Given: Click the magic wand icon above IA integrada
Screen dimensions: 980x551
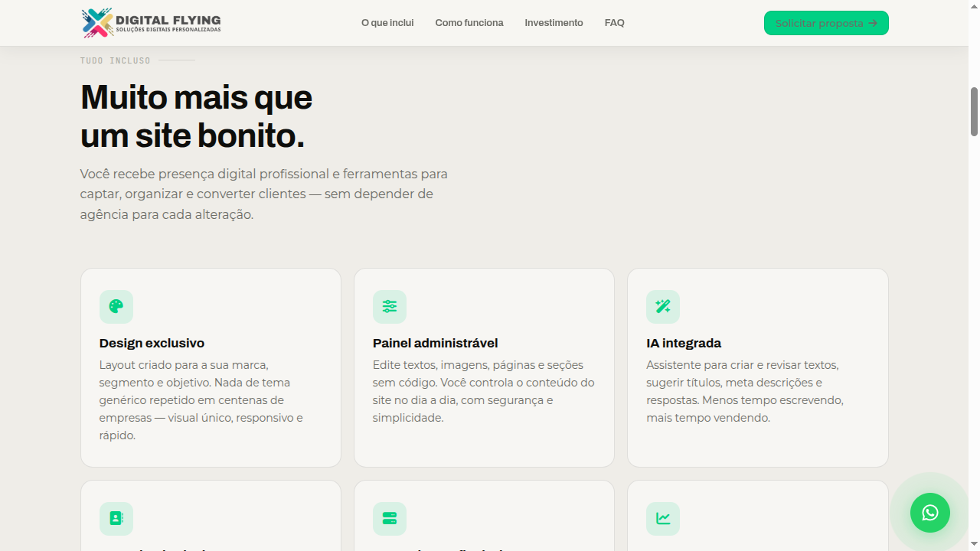Looking at the screenshot, I should coord(663,307).
